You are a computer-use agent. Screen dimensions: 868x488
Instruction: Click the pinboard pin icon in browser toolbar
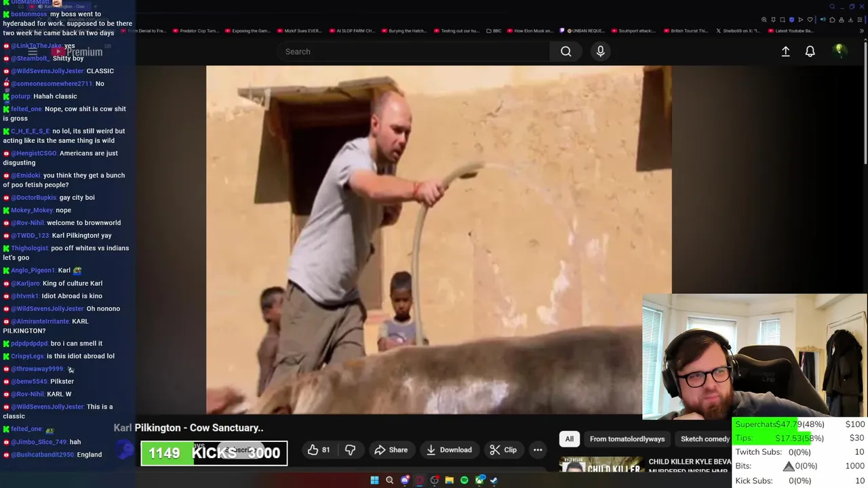773,20
